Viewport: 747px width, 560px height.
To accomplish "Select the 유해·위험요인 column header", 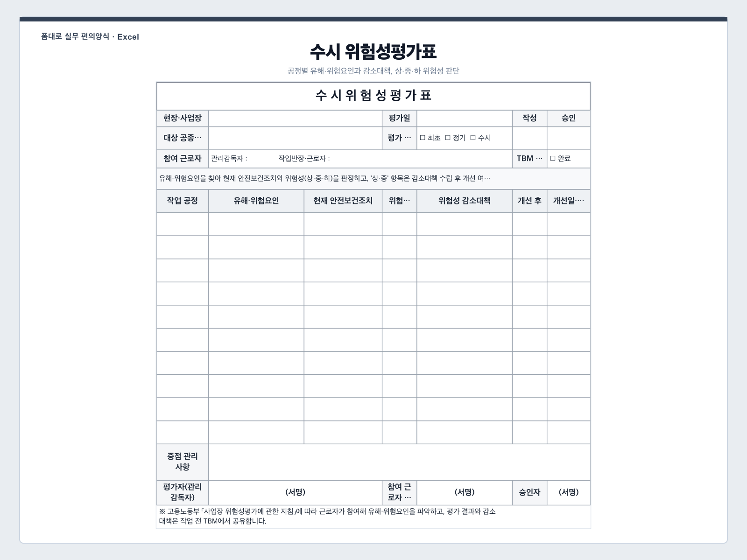I will [256, 201].
